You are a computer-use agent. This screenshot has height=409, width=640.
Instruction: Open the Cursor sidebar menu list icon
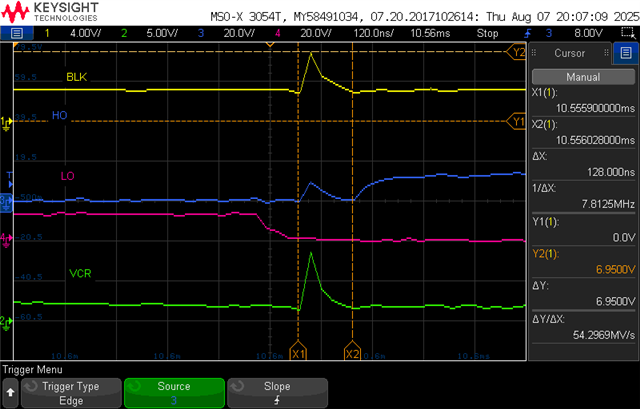(x=626, y=53)
